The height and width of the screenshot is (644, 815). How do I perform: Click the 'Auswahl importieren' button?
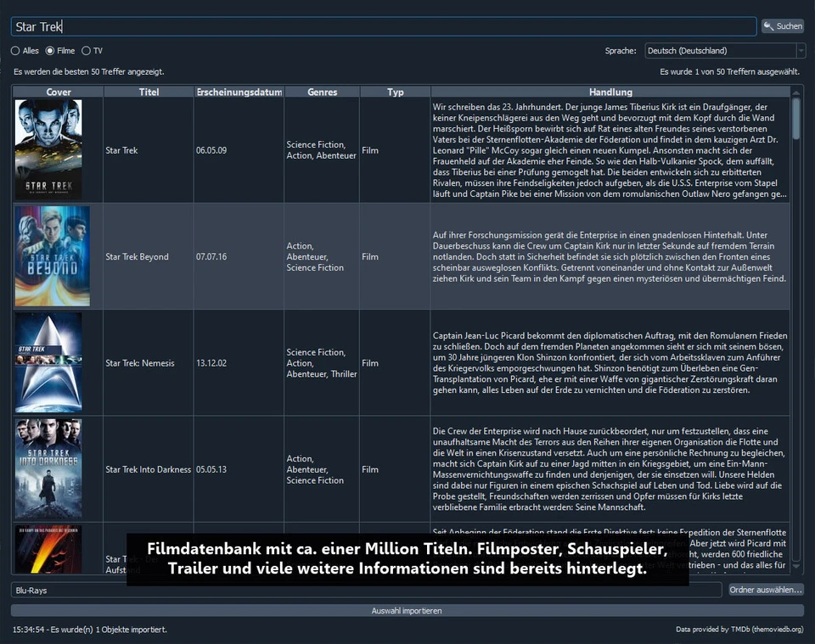click(407, 611)
